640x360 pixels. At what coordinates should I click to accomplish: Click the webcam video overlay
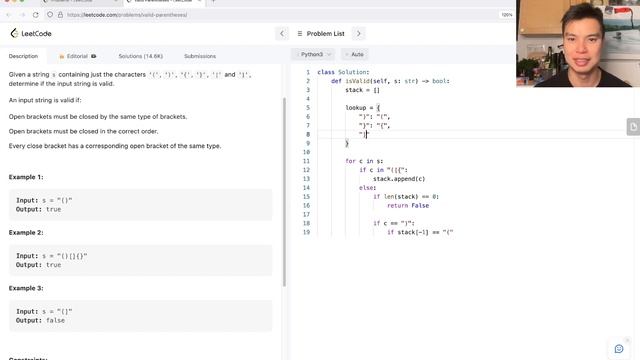[x=578, y=43]
